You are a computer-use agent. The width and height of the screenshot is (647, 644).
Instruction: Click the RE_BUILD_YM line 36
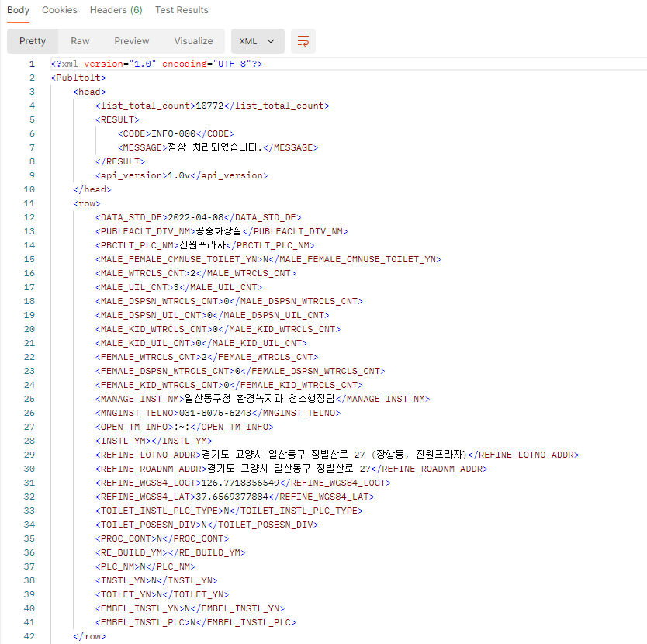click(x=171, y=552)
